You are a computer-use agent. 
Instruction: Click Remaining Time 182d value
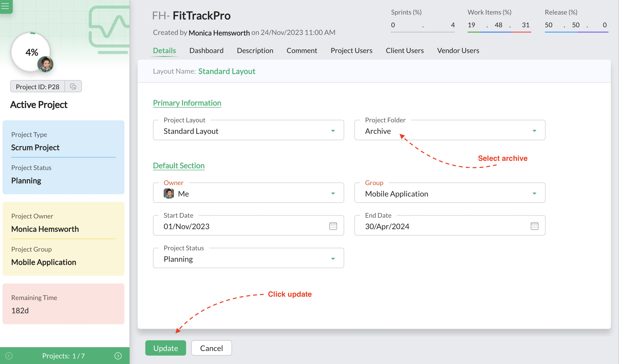click(20, 310)
